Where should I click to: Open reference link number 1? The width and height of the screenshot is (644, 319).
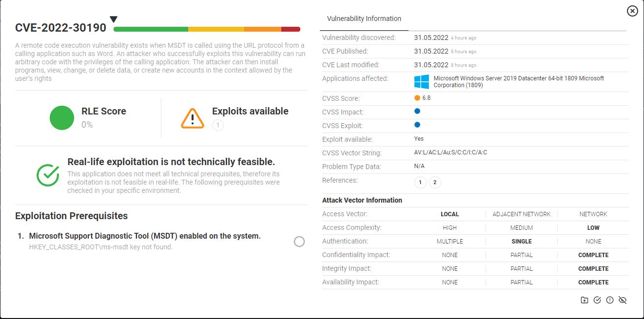point(420,183)
